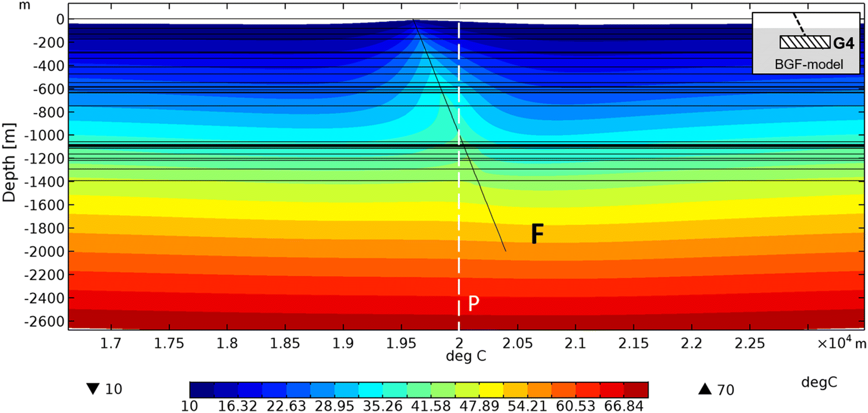Click the hatched G4 rectangle in inset
Viewport: 868px width, 413px height.
tap(805, 42)
